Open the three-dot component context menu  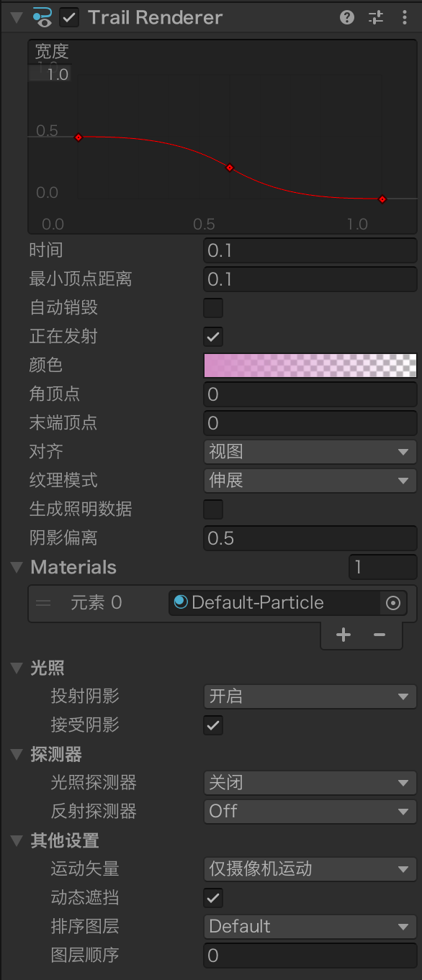click(x=405, y=17)
